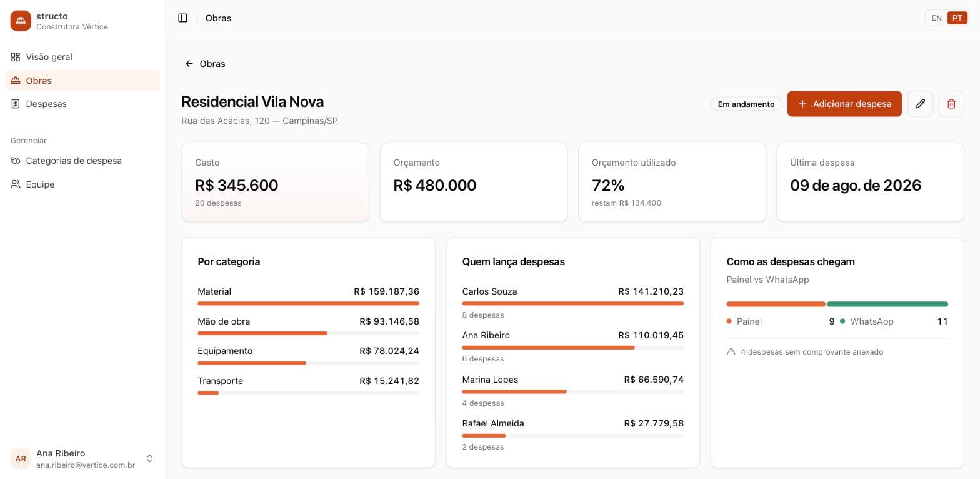Click the Em andamento status badge
Screen dimensions: 980x479
[x=746, y=104]
